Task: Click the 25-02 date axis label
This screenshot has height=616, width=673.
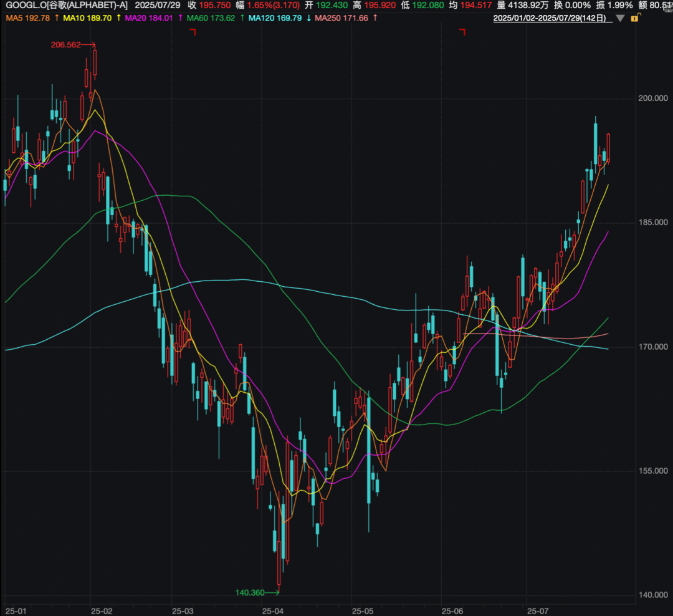Action: 102,611
